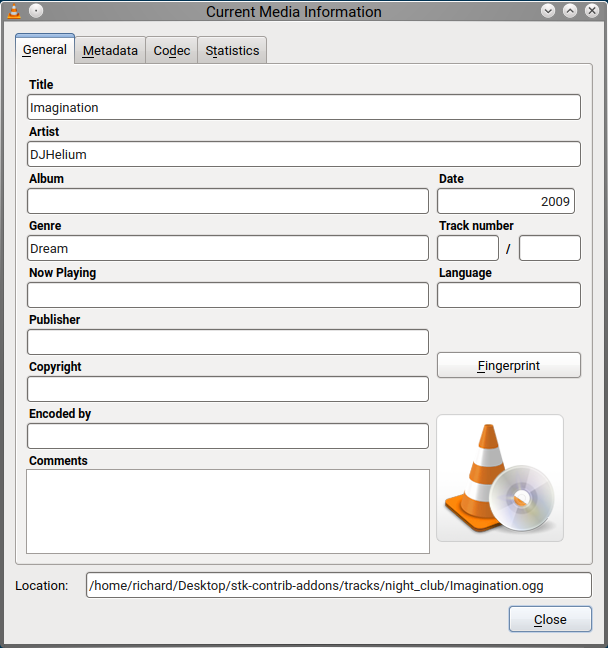The height and width of the screenshot is (648, 608).
Task: Click the Location path field
Action: (338, 585)
